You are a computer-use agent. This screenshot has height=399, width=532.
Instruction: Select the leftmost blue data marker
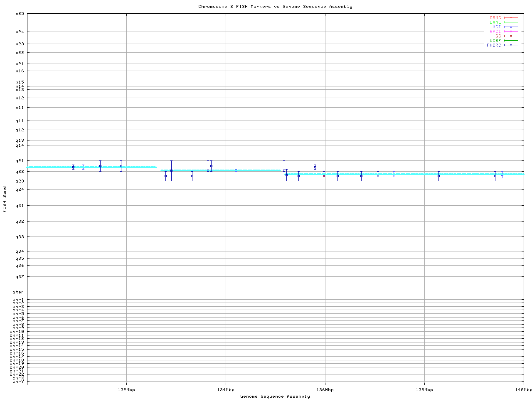(x=73, y=167)
